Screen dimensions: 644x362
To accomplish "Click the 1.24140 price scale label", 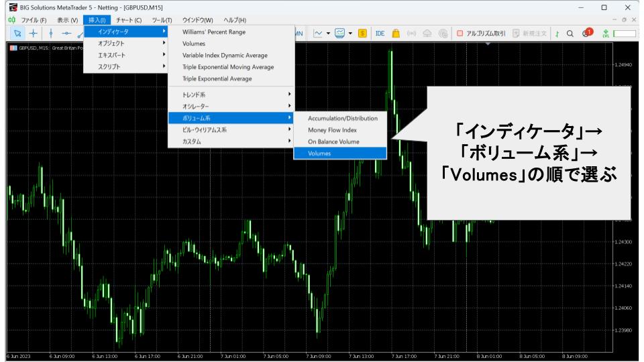I will (623, 286).
